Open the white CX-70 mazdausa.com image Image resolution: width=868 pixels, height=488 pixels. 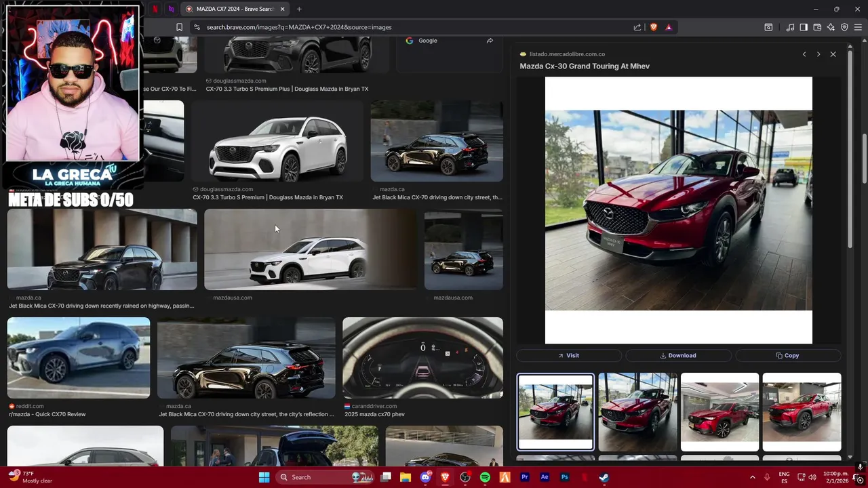tap(311, 249)
